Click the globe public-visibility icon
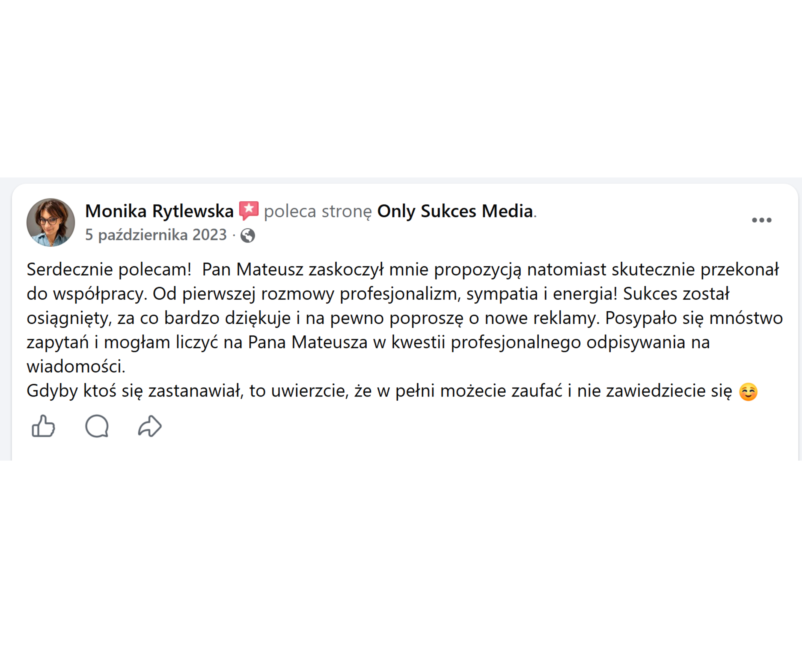 coord(248,235)
